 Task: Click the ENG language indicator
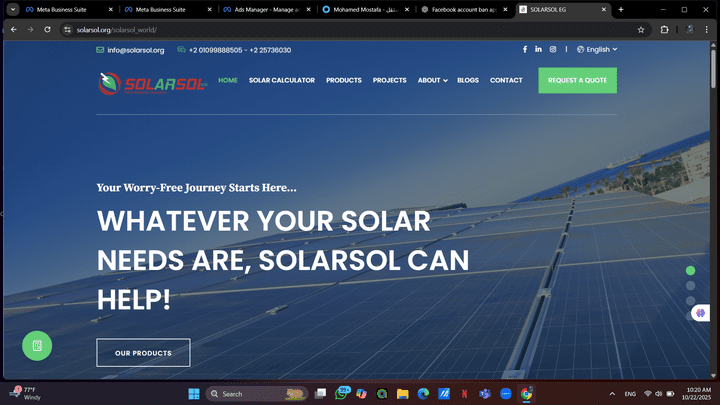coord(630,394)
